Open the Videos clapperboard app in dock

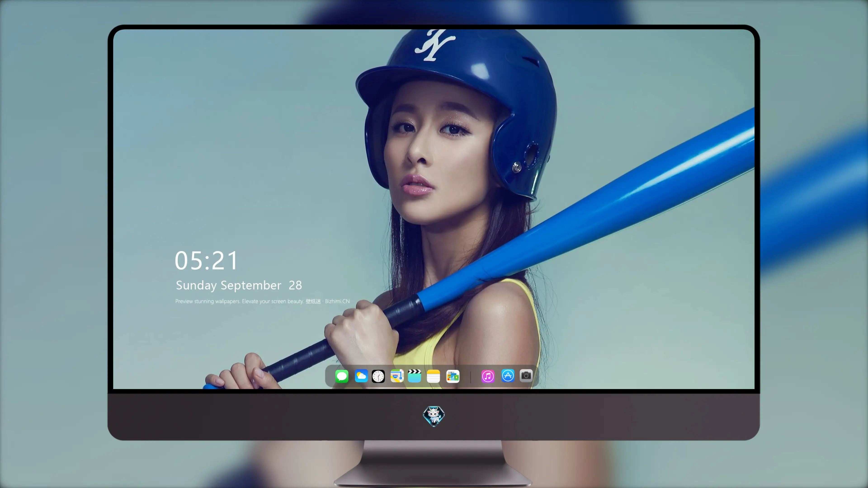click(x=415, y=376)
